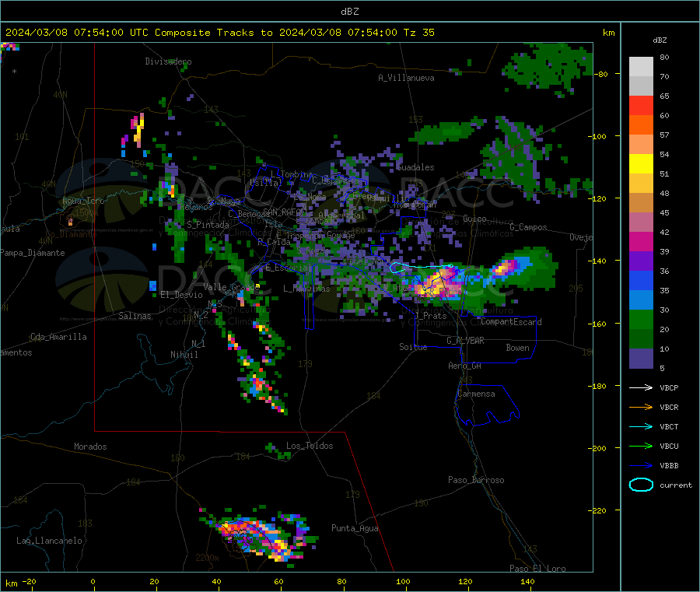Click the 'Soitue' map label
The image size is (700, 592).
pyautogui.click(x=413, y=347)
